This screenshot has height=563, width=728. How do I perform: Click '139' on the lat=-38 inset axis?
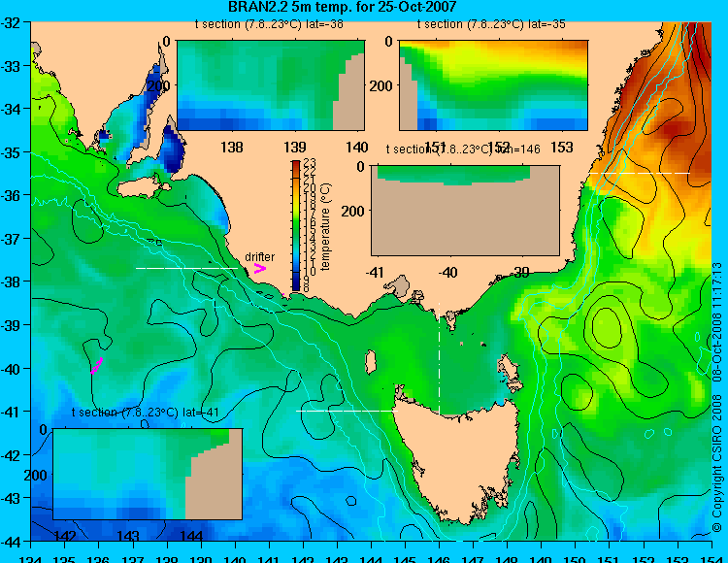pos(295,148)
